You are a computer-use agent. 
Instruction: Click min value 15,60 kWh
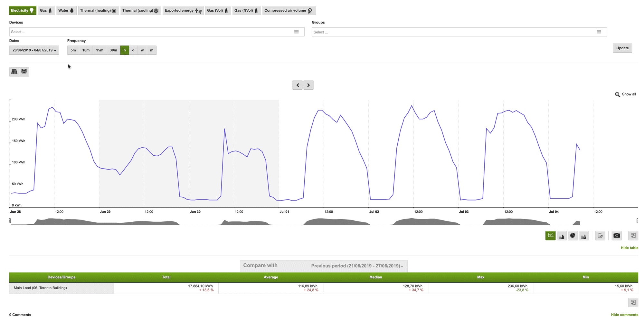pos(624,286)
